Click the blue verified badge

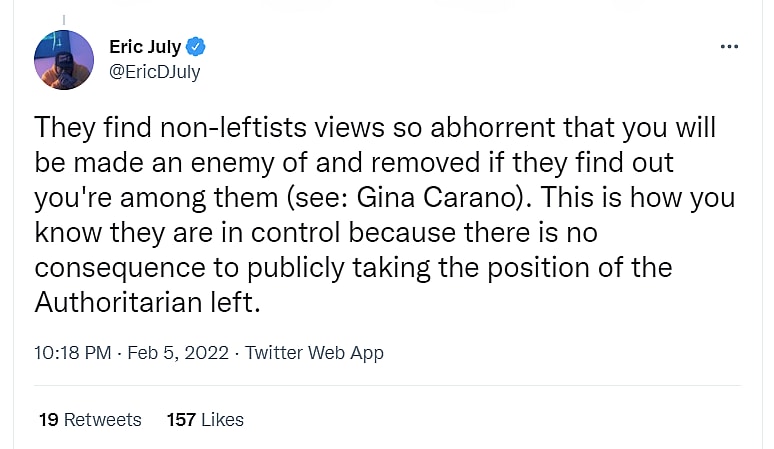(197, 47)
